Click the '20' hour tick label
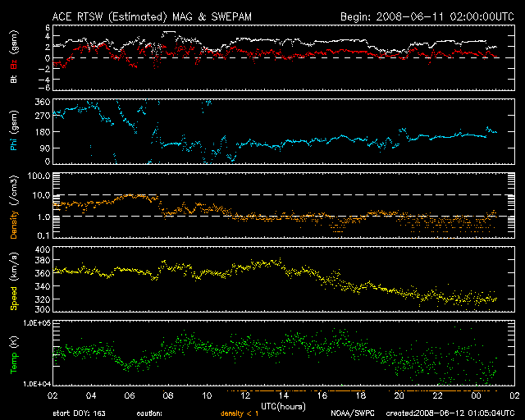The width and height of the screenshot is (525, 420). click(x=399, y=396)
